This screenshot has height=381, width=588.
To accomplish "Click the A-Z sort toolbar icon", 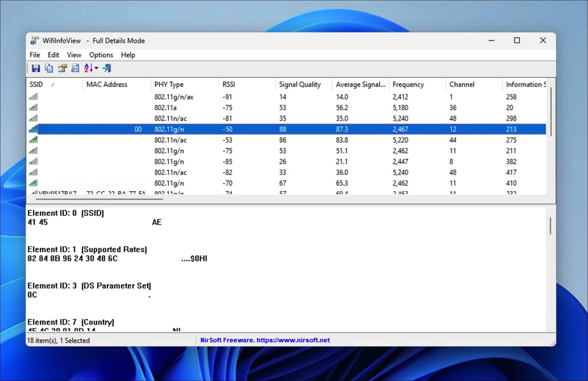I will pyautogui.click(x=88, y=68).
